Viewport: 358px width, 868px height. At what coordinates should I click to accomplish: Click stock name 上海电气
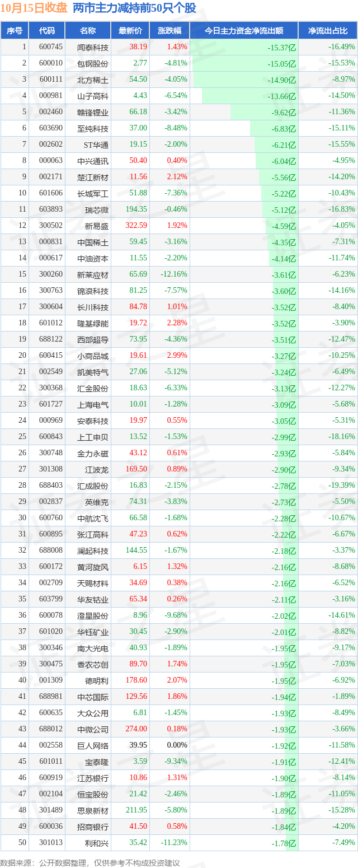click(x=93, y=404)
